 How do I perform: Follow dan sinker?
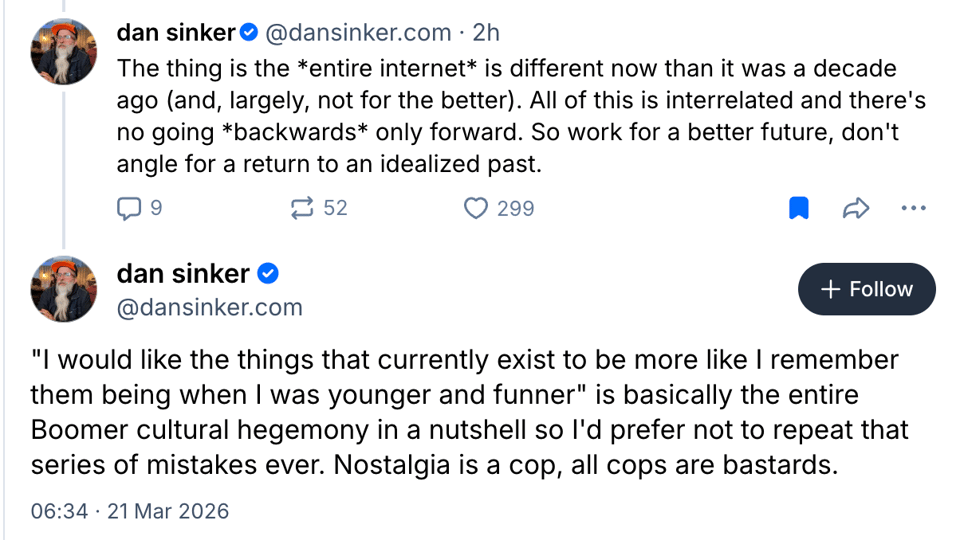(867, 289)
